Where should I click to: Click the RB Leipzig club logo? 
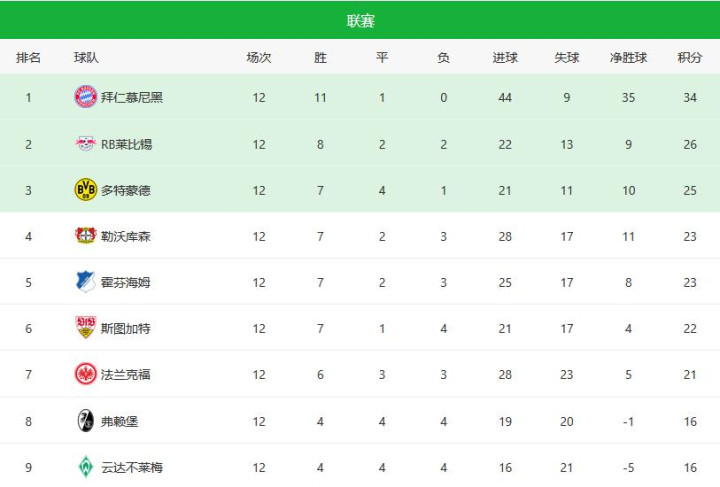coord(86,144)
